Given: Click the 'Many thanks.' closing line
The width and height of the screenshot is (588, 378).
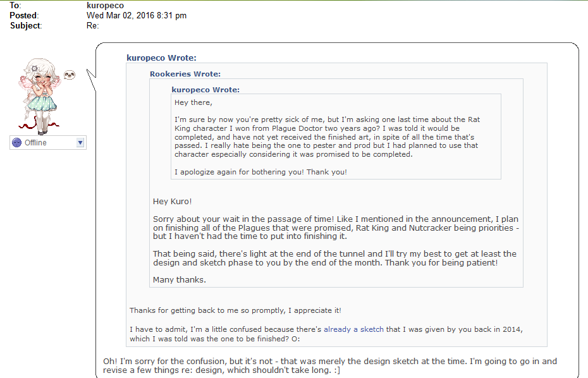Looking at the screenshot, I should click(180, 280).
